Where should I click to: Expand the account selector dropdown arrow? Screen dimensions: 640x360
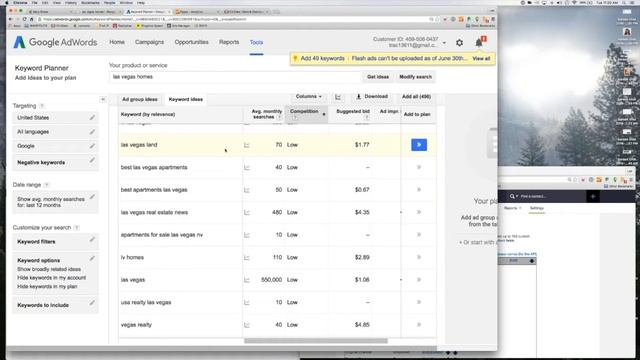point(444,42)
